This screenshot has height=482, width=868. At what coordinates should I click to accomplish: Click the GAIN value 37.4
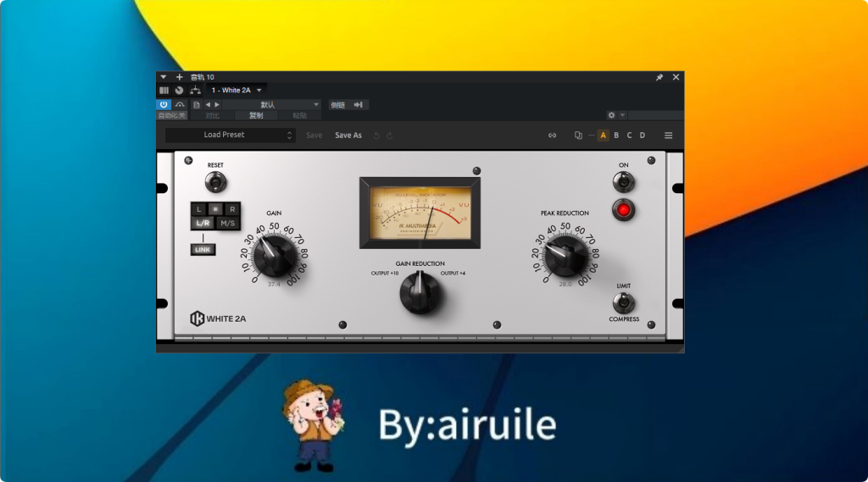(x=274, y=285)
